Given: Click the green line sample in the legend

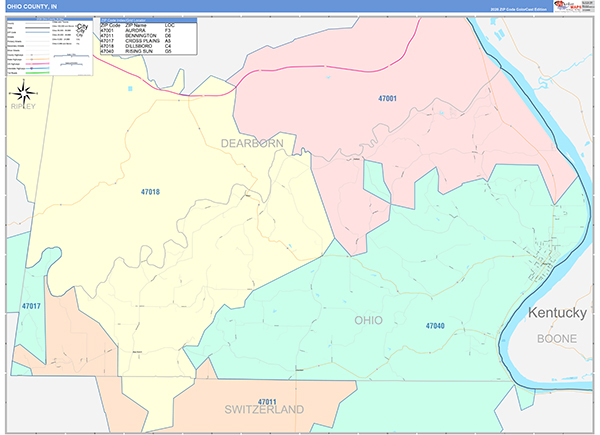Looking at the screenshot, I should pos(38,73).
